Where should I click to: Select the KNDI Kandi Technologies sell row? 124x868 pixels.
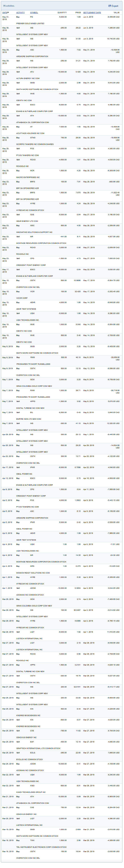point(61,789)
